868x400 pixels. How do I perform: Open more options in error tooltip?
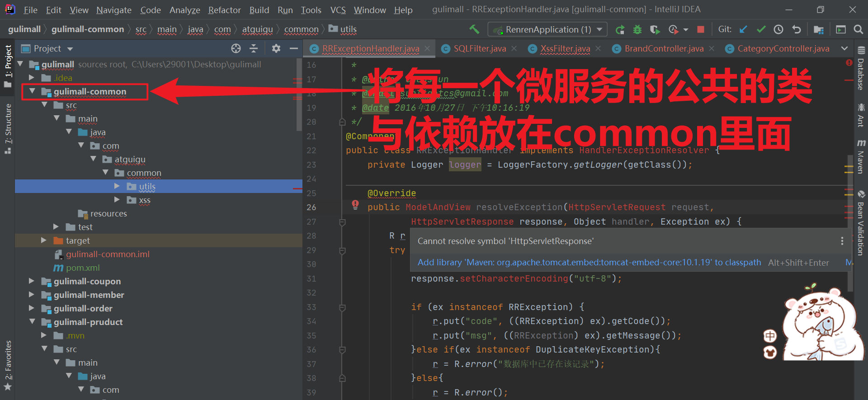pos(842,241)
